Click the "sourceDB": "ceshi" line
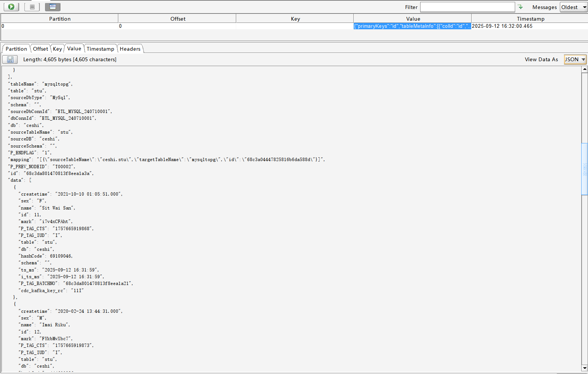 (34, 139)
